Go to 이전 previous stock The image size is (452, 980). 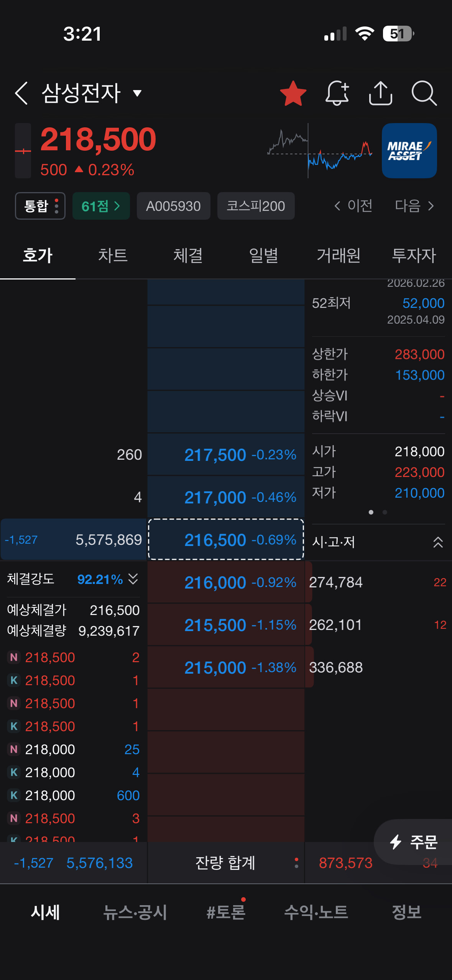(x=353, y=206)
